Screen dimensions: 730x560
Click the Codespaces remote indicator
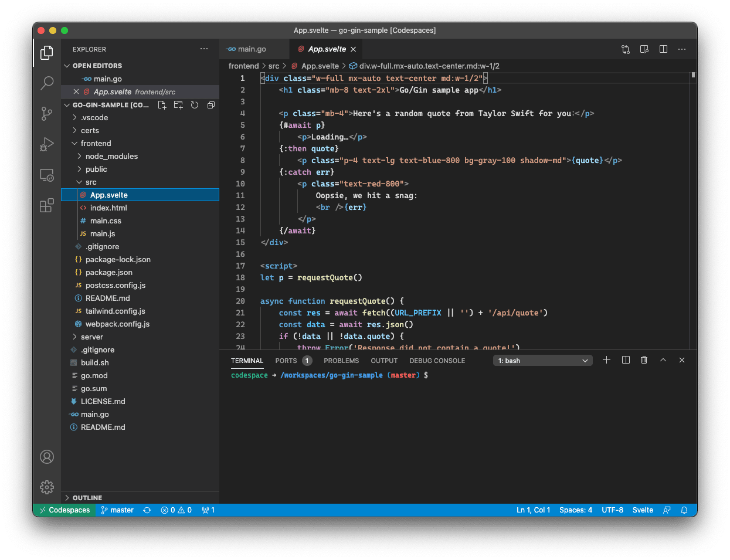point(64,510)
